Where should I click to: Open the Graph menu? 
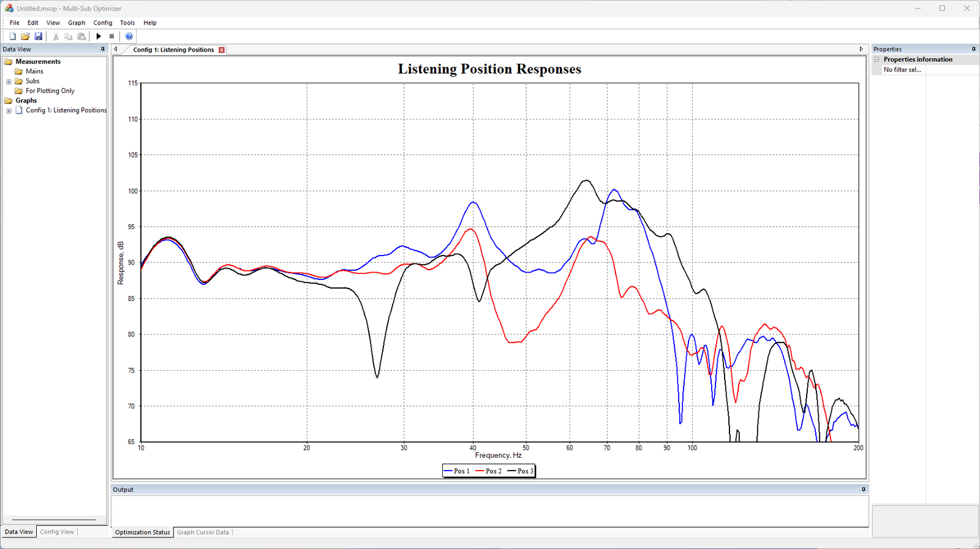coord(77,23)
